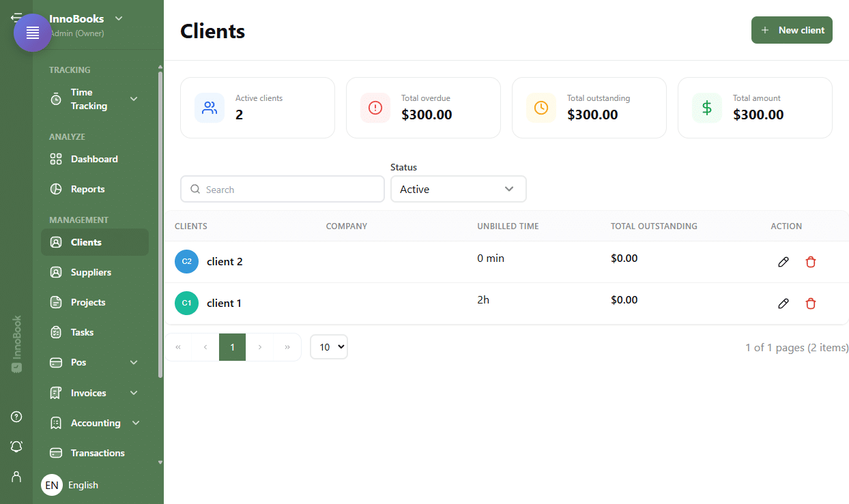This screenshot has height=504, width=849.
Task: Click the COMPANY column header
Action: pos(347,226)
